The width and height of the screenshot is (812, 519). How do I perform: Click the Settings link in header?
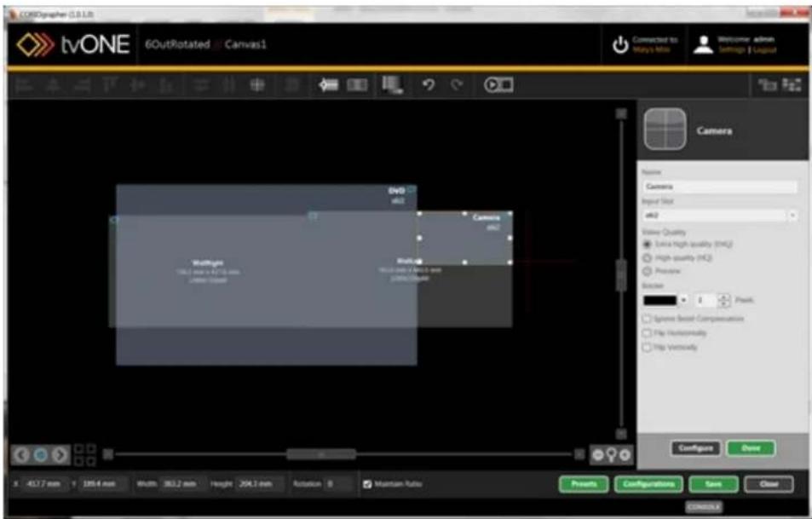pyautogui.click(x=731, y=49)
